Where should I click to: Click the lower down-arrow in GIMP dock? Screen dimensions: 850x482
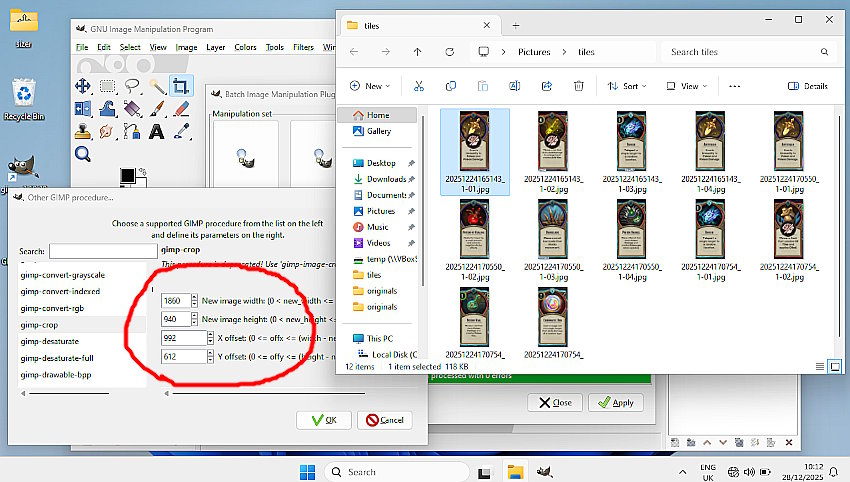(x=723, y=442)
